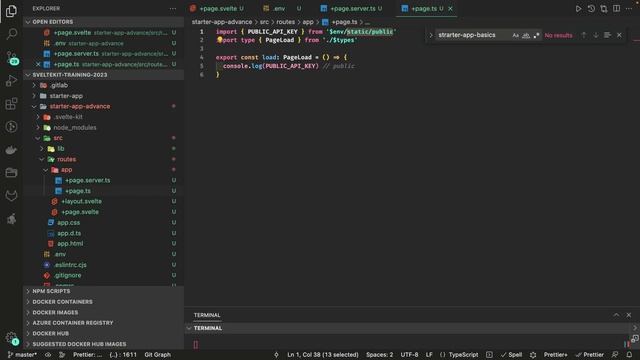640x360 pixels.
Task: Open the Run and Debug view
Action: point(11,81)
